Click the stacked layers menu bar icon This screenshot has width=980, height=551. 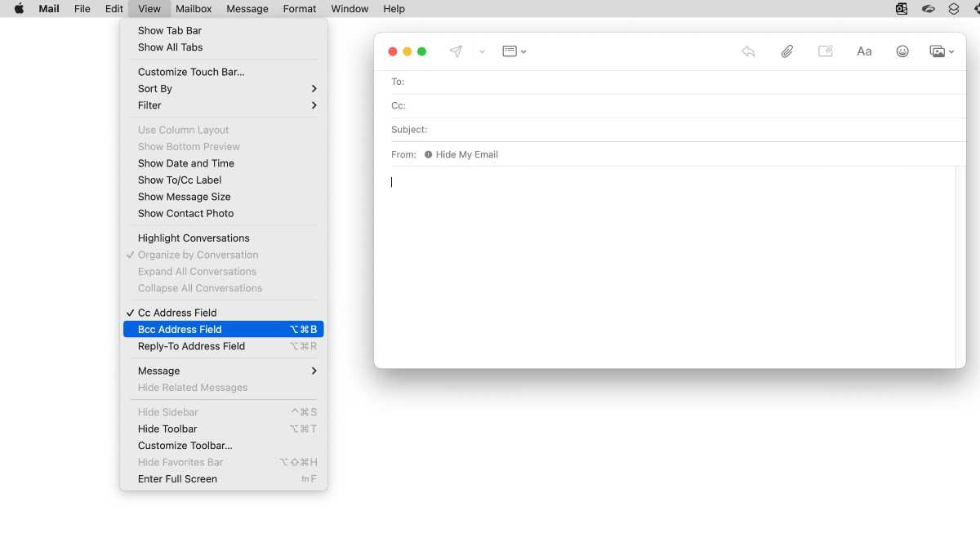[x=954, y=9]
